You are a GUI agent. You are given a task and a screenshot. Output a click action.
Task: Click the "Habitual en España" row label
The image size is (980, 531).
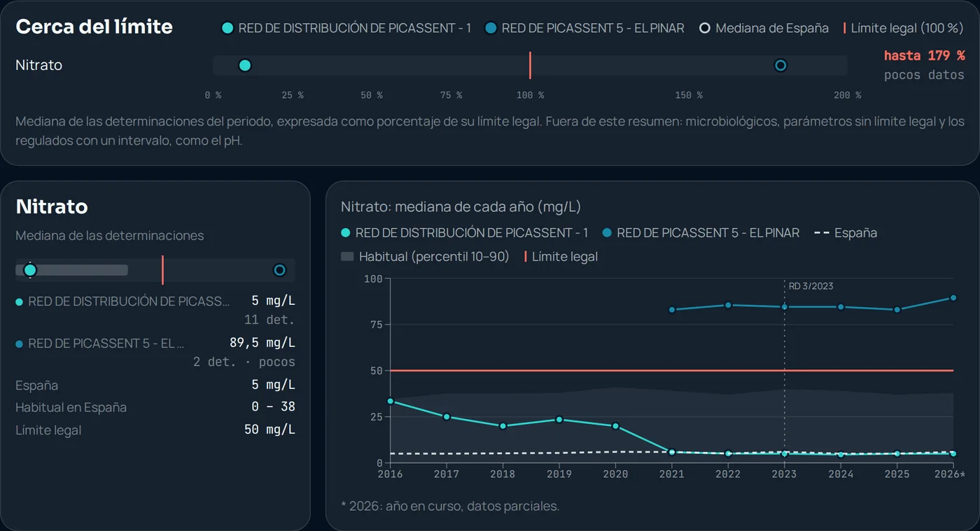(71, 407)
